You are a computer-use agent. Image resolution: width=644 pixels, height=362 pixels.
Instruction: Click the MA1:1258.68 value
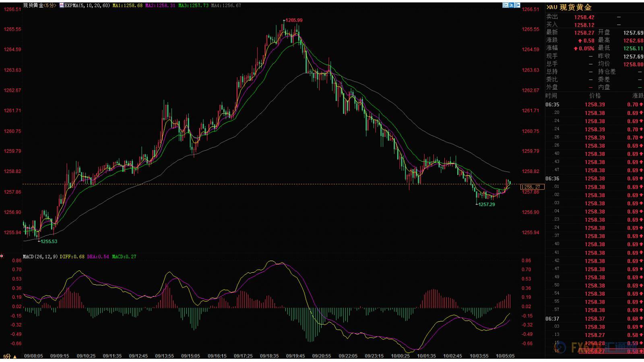coord(127,6)
